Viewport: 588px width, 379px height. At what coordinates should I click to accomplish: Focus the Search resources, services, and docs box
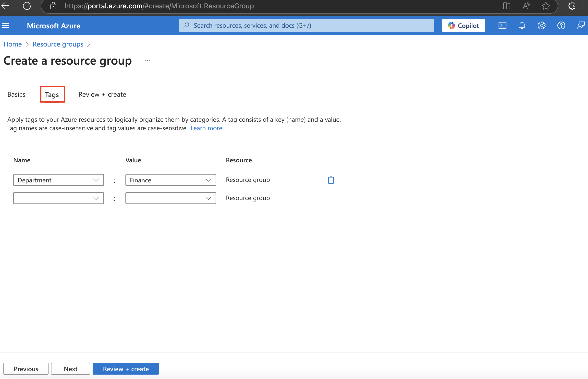pyautogui.click(x=306, y=25)
